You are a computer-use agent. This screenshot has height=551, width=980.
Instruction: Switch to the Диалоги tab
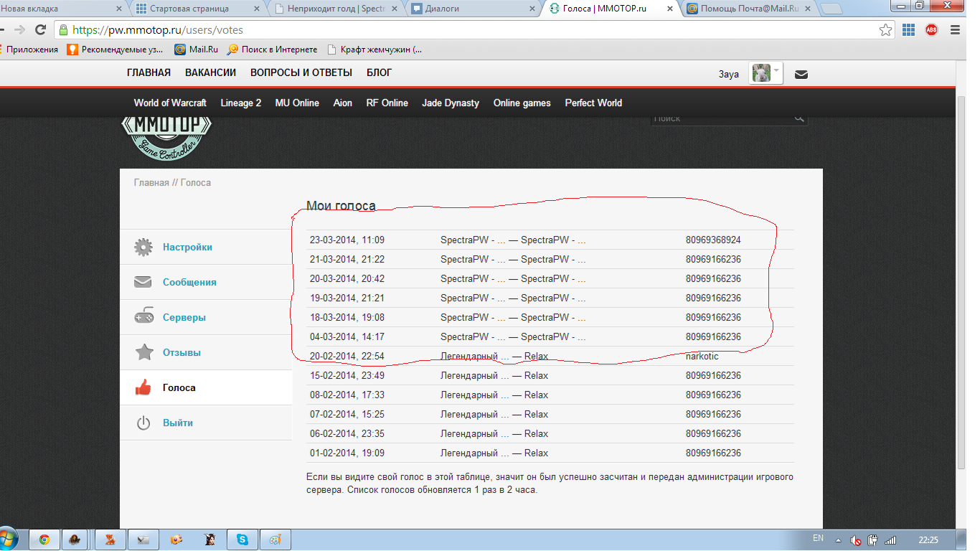[x=472, y=9]
